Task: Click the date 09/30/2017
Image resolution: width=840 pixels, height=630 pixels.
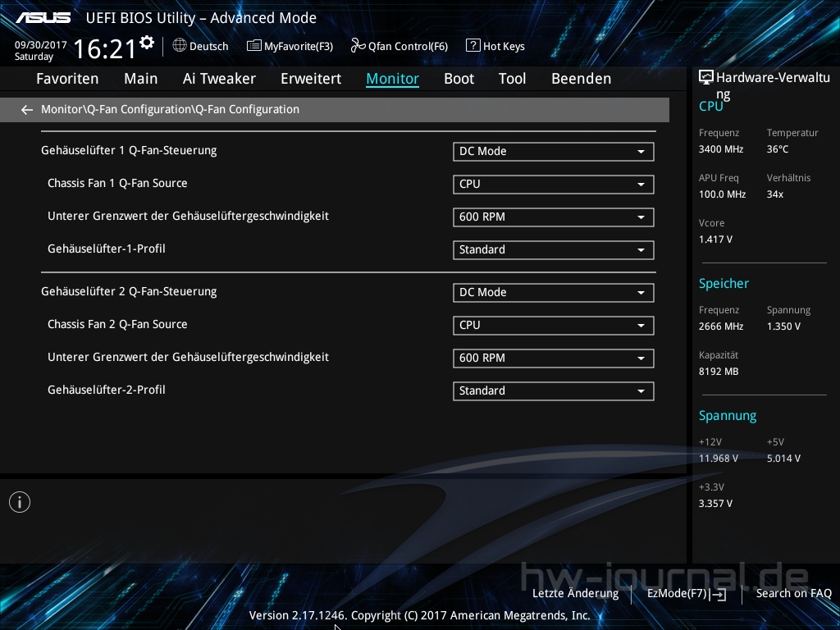Action: [41, 45]
